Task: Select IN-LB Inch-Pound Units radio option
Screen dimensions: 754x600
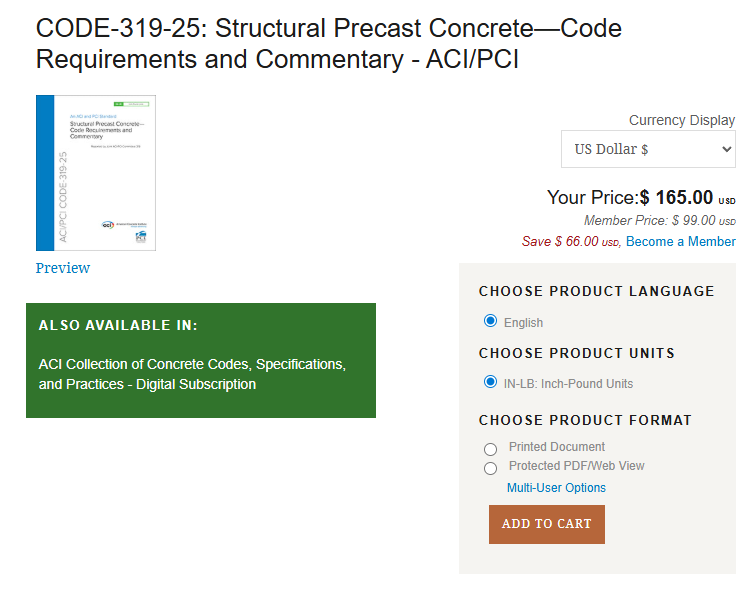Action: click(490, 382)
